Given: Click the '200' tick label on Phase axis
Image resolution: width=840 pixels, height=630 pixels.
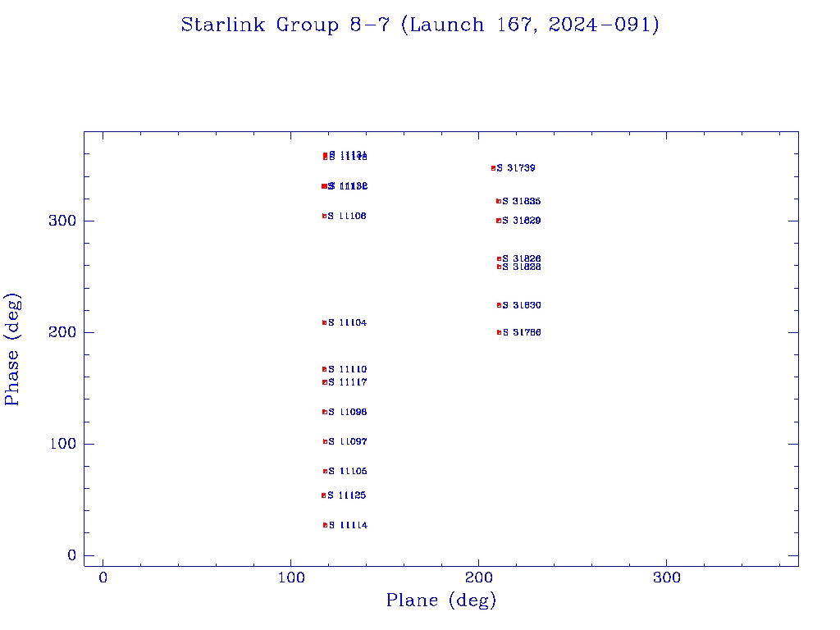Looking at the screenshot, I should pos(62,332).
